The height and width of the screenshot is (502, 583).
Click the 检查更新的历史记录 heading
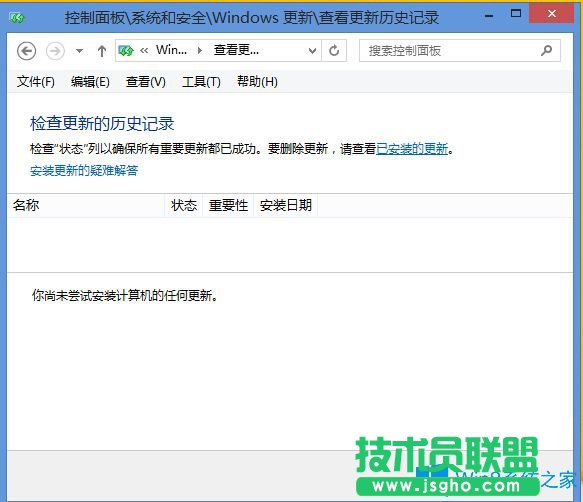click(102, 123)
